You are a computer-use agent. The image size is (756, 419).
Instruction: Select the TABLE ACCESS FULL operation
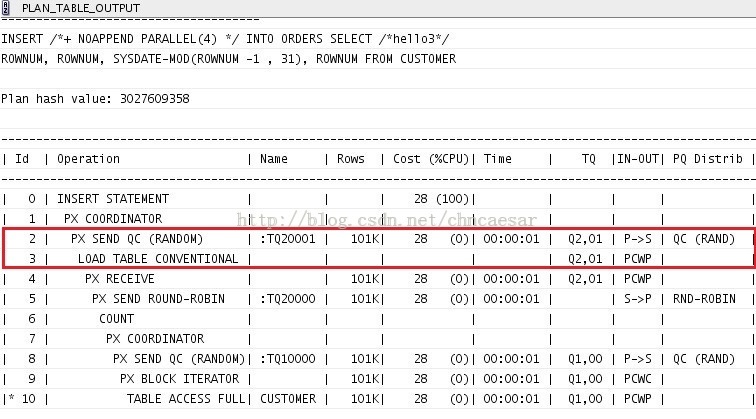tap(186, 399)
